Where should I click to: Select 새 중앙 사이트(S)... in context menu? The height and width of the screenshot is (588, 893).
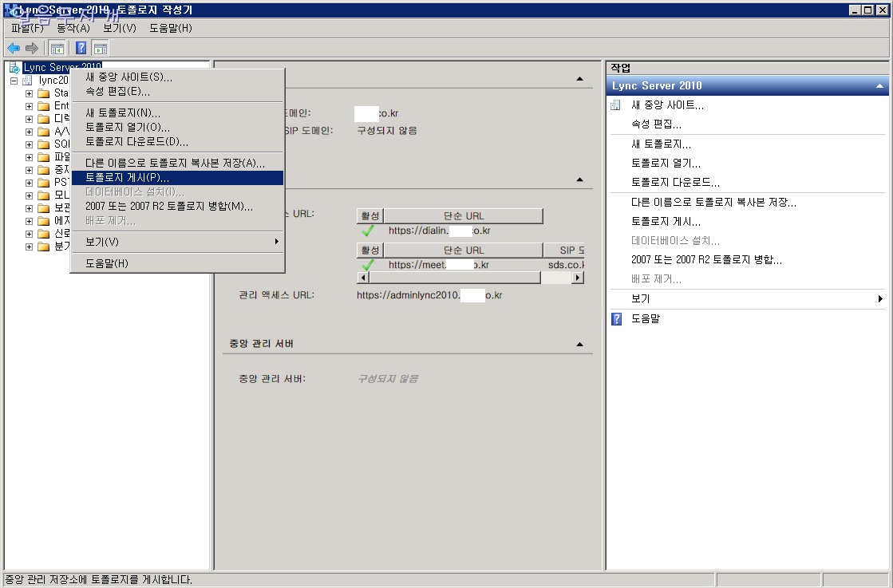click(177, 77)
